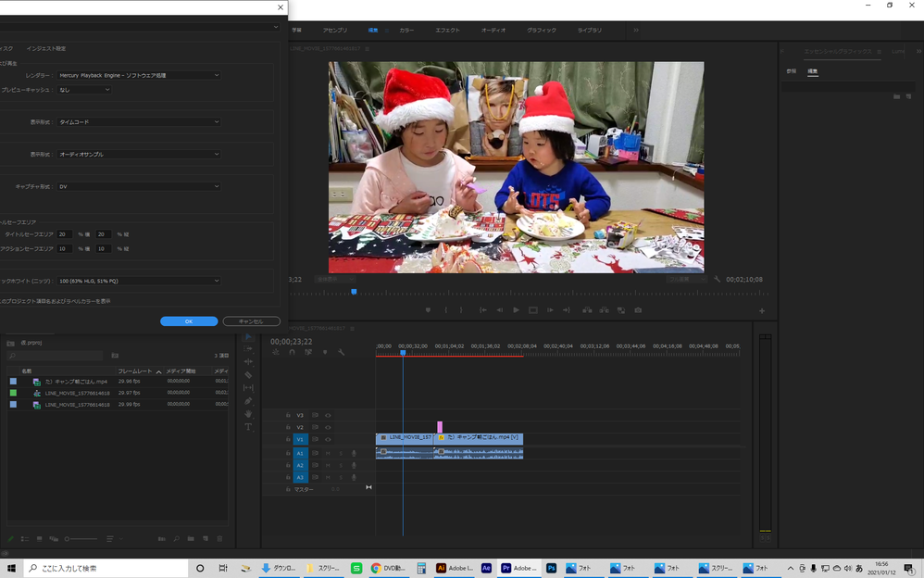Play the program monitor video
This screenshot has width=924, height=578.
(517, 310)
